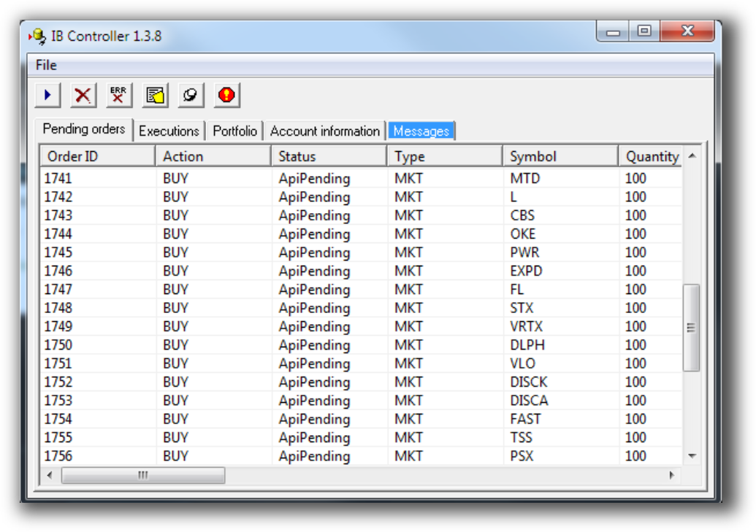
Task: Click the globe connection icon
Action: pyautogui.click(x=190, y=94)
